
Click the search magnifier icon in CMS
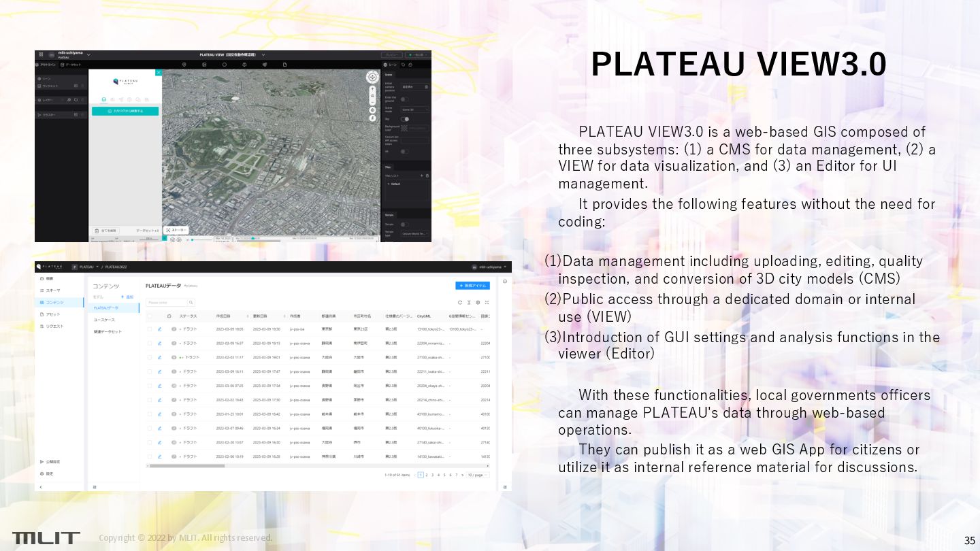point(191,303)
